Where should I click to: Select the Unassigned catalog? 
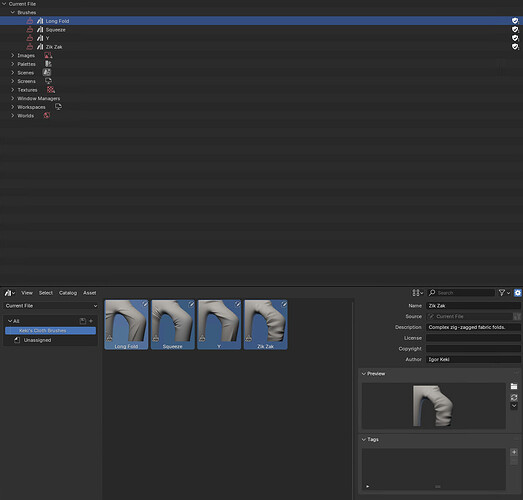[x=37, y=340]
